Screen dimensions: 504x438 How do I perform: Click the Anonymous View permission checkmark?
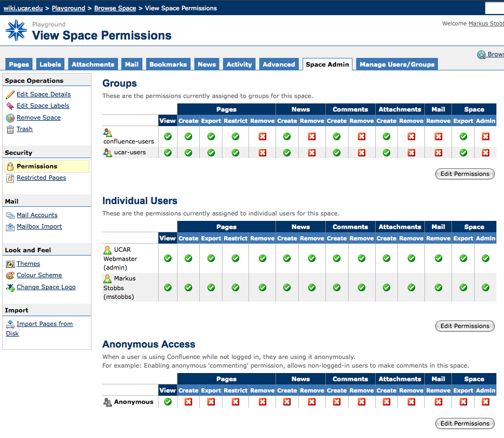168,402
